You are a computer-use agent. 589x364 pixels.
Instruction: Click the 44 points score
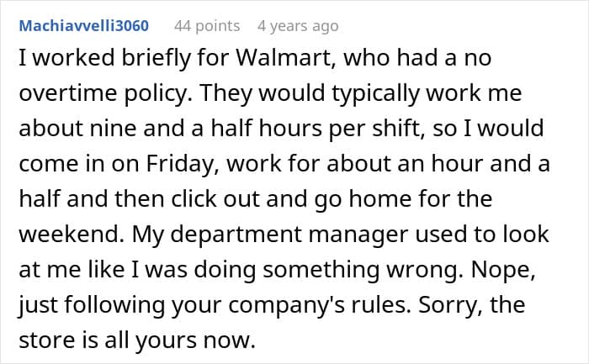206,27
